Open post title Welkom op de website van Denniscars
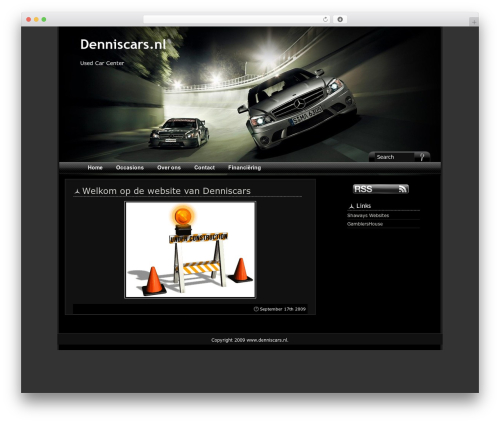Image resolution: width=500 pixels, height=423 pixels. click(166, 191)
